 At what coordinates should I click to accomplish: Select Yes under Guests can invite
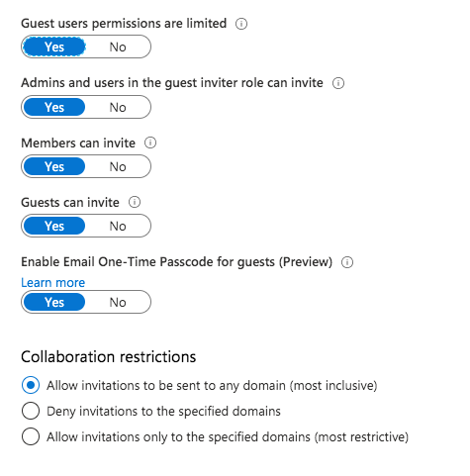54,226
